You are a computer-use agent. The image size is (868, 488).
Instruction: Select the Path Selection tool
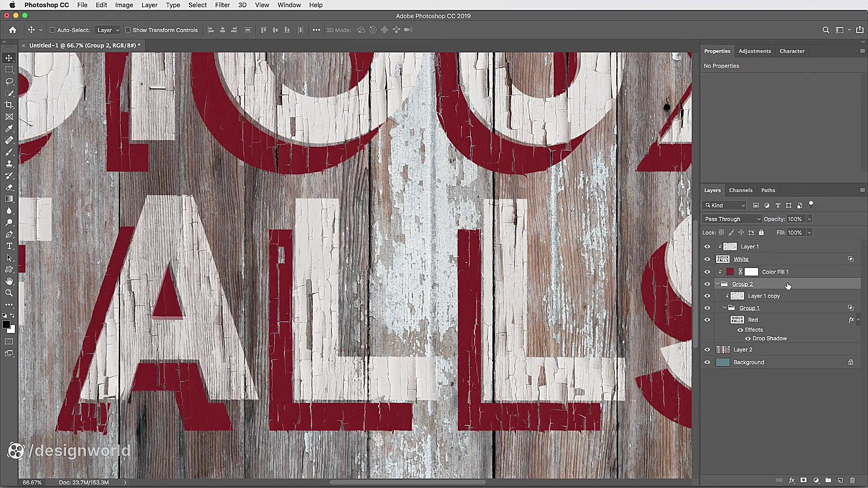pos(9,258)
